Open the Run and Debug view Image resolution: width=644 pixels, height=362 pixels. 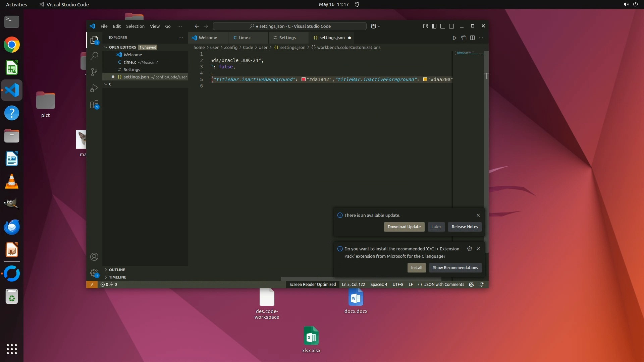94,88
